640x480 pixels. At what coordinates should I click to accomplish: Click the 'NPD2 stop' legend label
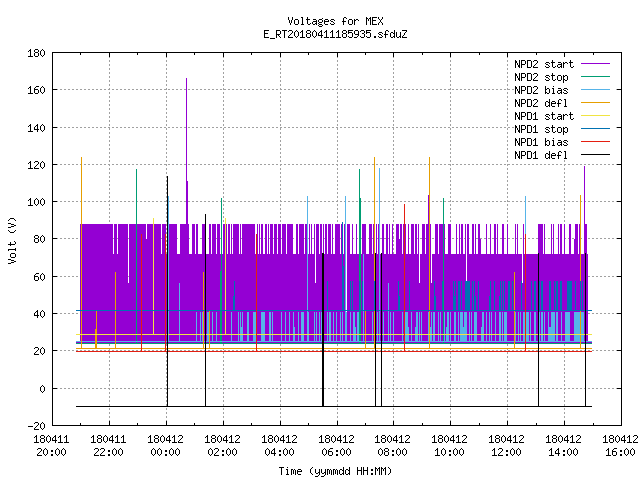coord(541,77)
